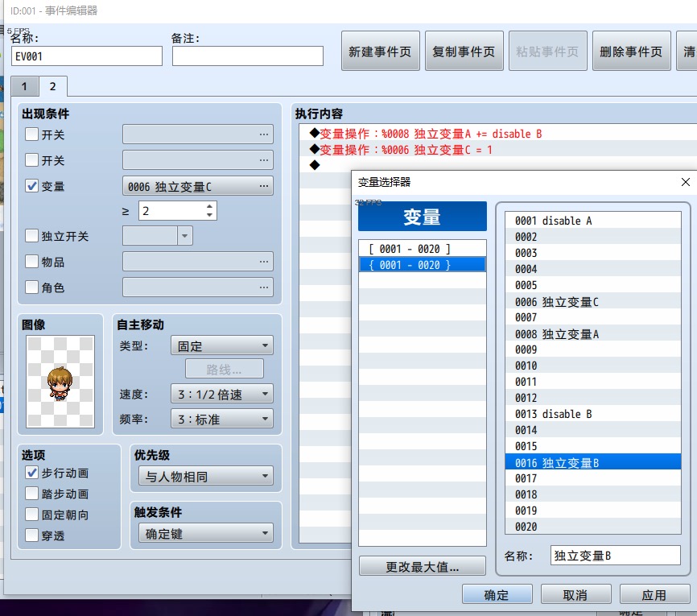The width and height of the screenshot is (697, 616).
Task: Click 取消 in variable selector
Action: [575, 594]
